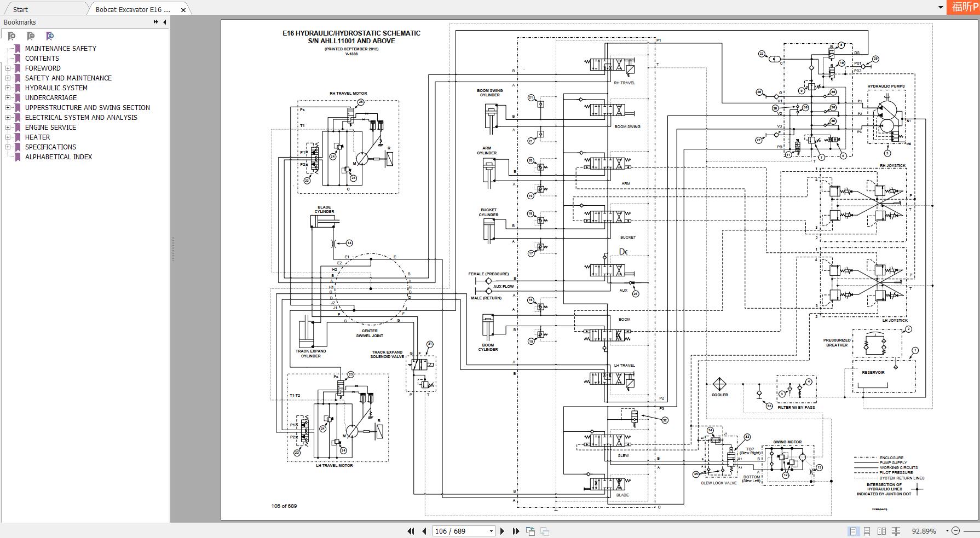Expand the HYDRAULIC SYSTEM bookmark
Image resolution: width=980 pixels, height=538 pixels.
click(8, 88)
